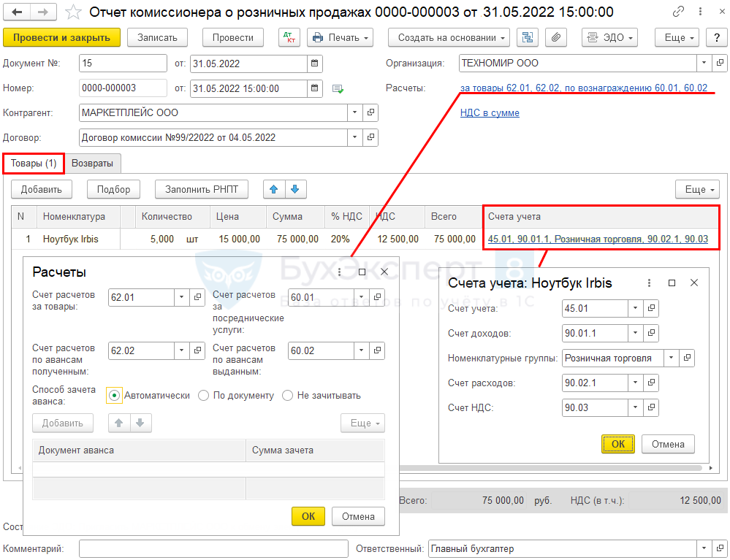Click Добавить above the goods table
Screen dimensions: 730x560
(x=42, y=189)
